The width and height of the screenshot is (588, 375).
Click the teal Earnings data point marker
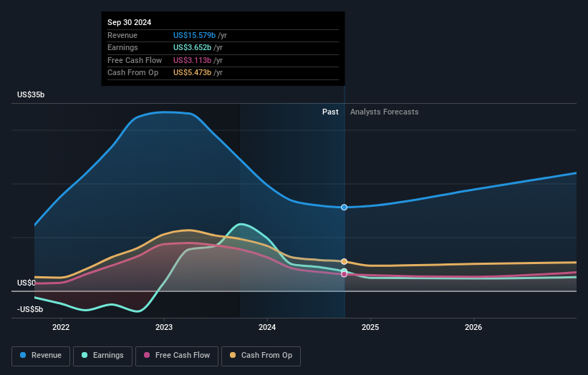tap(344, 271)
